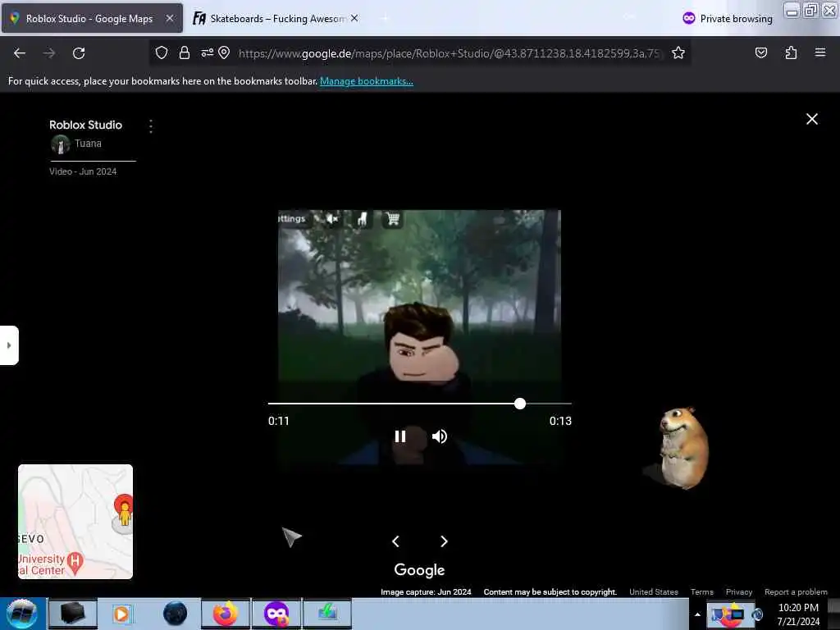Screen dimensions: 840x630
Task: Bookmark this page with the star
Action: click(678, 52)
